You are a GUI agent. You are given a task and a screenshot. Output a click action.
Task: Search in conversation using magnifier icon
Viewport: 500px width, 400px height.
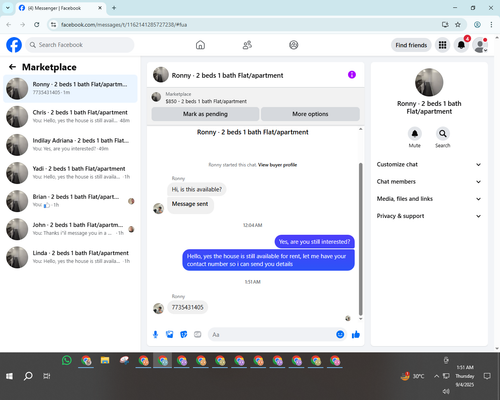pyautogui.click(x=443, y=134)
